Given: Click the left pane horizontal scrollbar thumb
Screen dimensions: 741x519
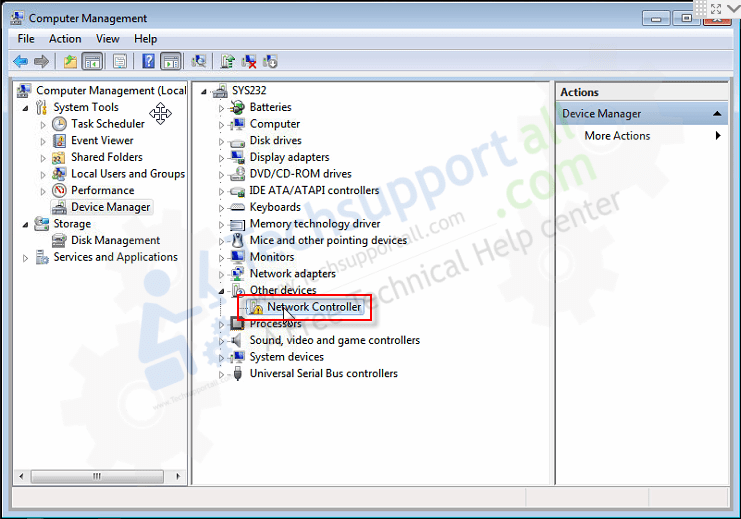Looking at the screenshot, I should pyautogui.click(x=97, y=476).
